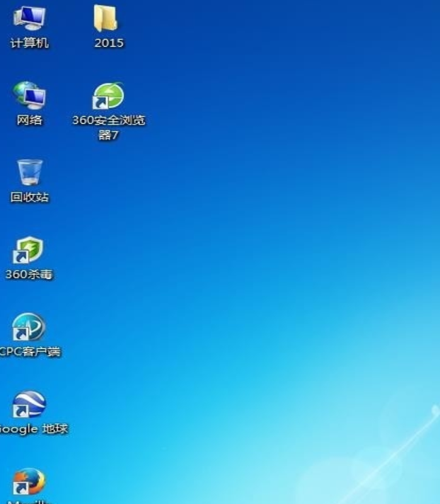Click the '回收站' text label
The image size is (440, 504).
click(x=30, y=197)
